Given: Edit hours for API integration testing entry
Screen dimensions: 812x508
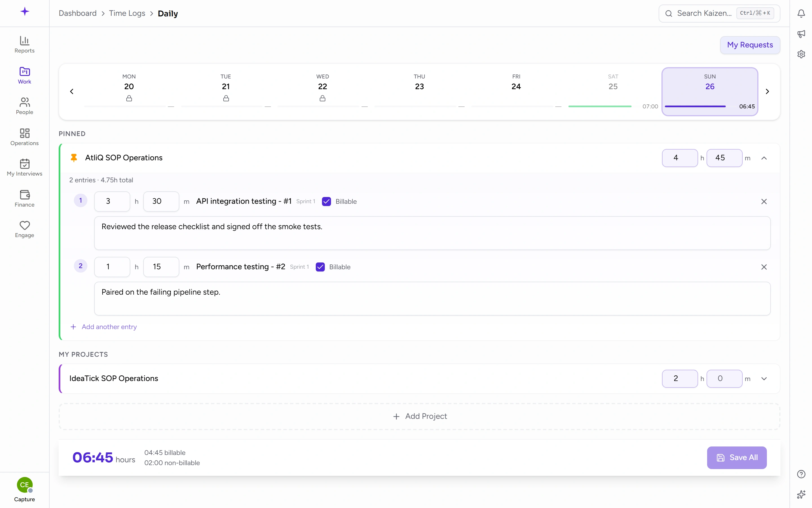Looking at the screenshot, I should [x=112, y=202].
